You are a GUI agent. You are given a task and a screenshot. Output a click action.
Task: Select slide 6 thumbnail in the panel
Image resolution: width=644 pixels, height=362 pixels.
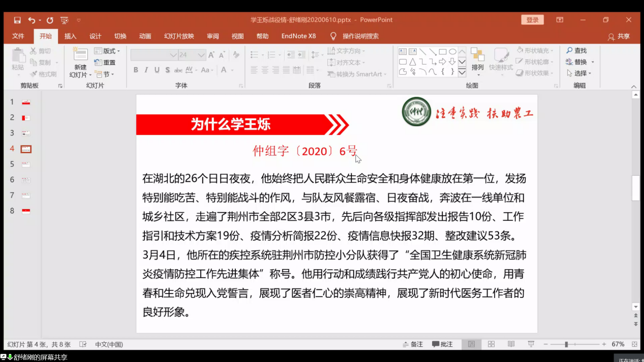pyautogui.click(x=26, y=180)
